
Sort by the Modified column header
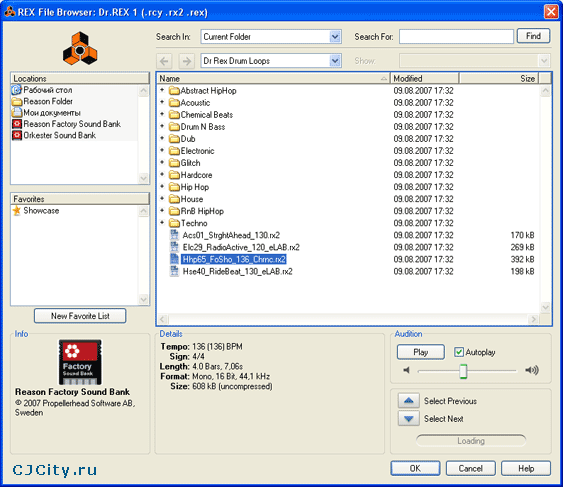(x=424, y=78)
